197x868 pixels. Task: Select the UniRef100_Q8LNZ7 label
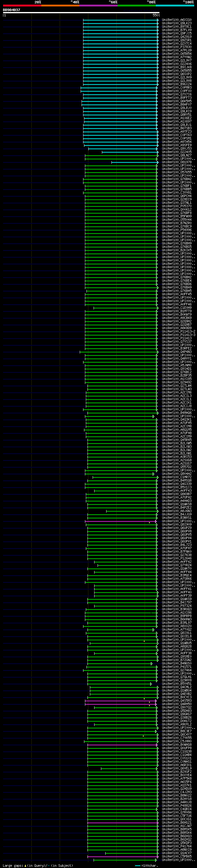(177, 156)
